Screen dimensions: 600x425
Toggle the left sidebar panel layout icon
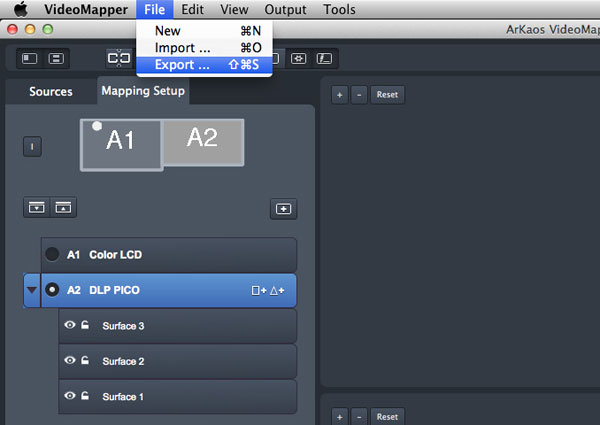[x=29, y=59]
